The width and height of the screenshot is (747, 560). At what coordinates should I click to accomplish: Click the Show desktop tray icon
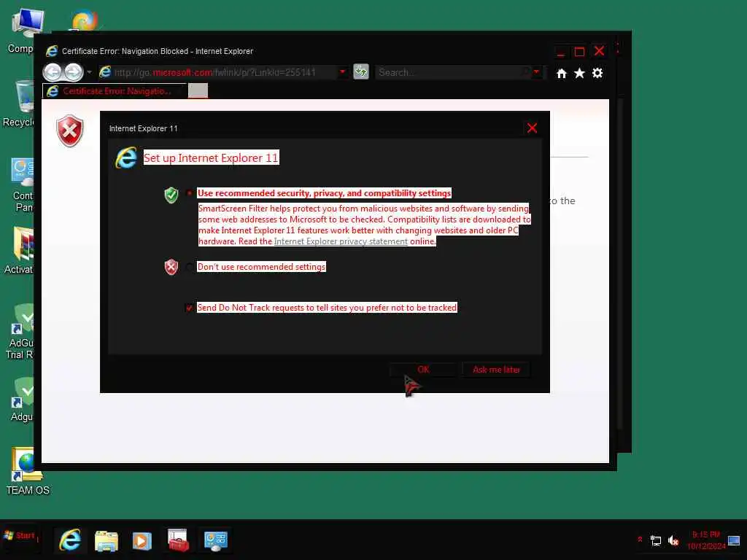[x=734, y=540]
